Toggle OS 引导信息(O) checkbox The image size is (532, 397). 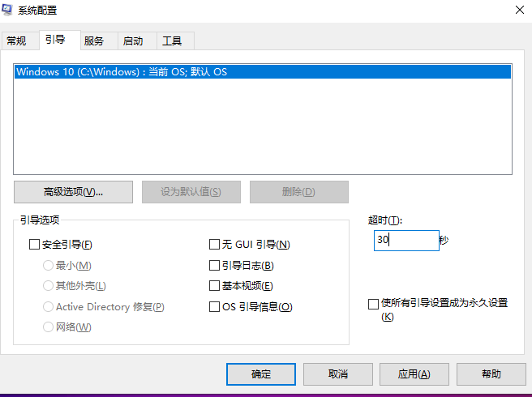point(214,307)
